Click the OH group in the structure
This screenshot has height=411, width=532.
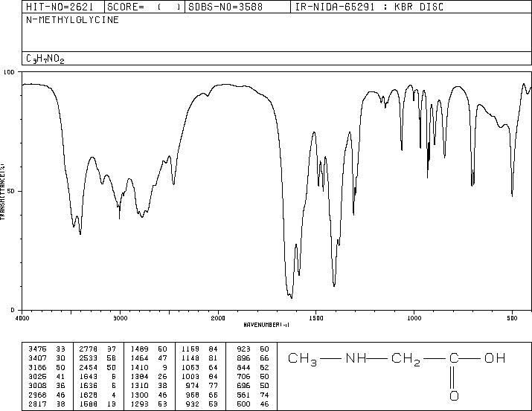(495, 358)
